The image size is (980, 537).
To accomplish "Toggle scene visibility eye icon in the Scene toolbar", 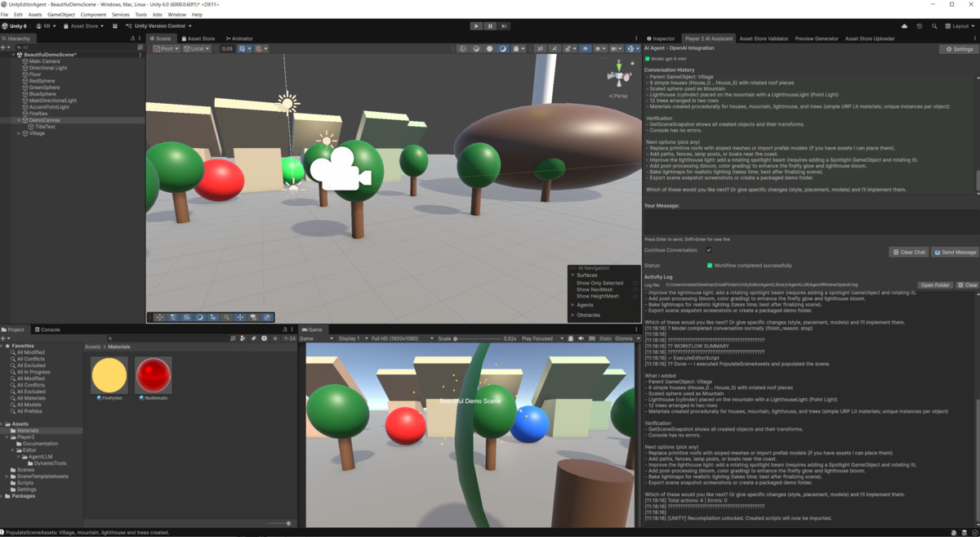I will tap(586, 49).
